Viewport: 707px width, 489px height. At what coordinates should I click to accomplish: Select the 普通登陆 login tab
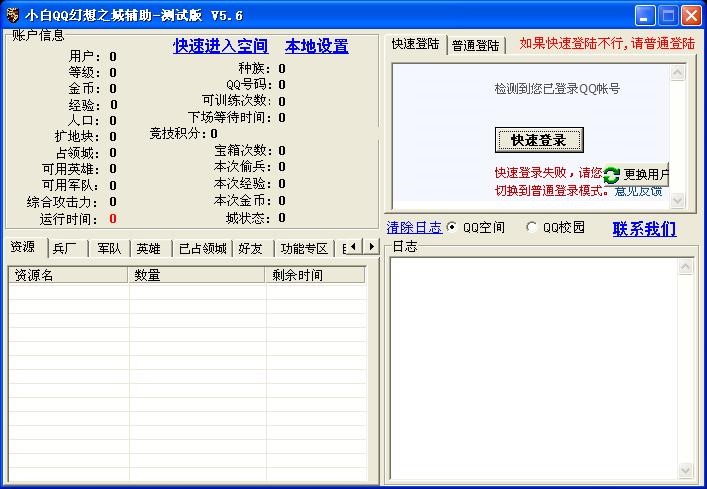click(476, 46)
